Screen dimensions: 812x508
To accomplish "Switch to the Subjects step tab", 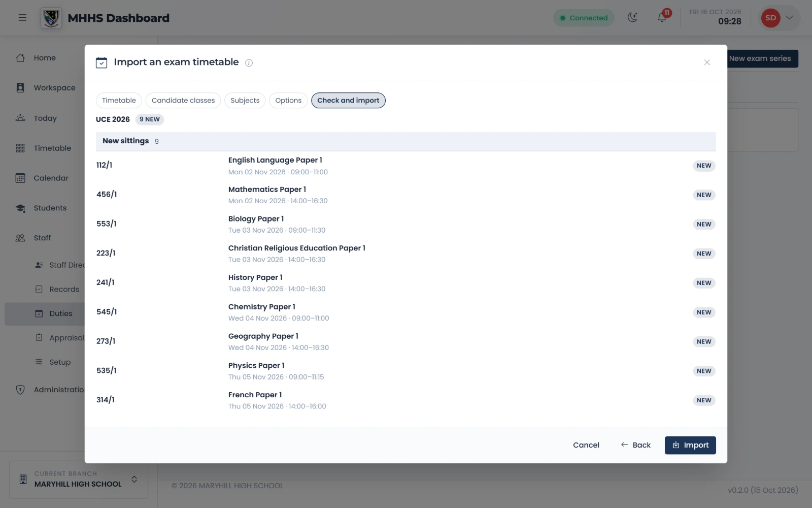I will 245,101.
